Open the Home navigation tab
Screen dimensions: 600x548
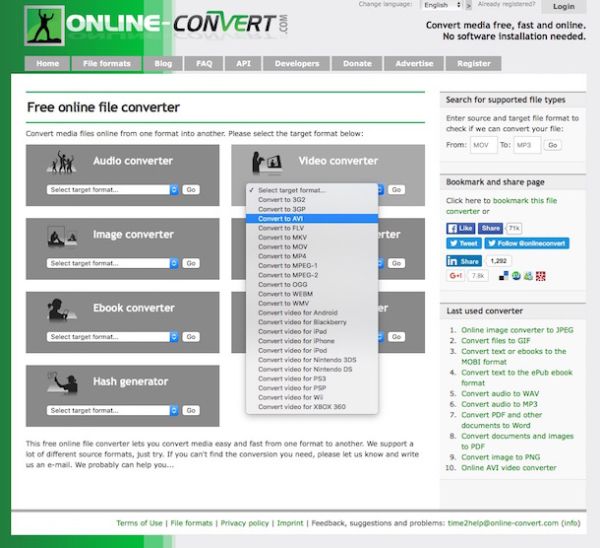(47, 64)
